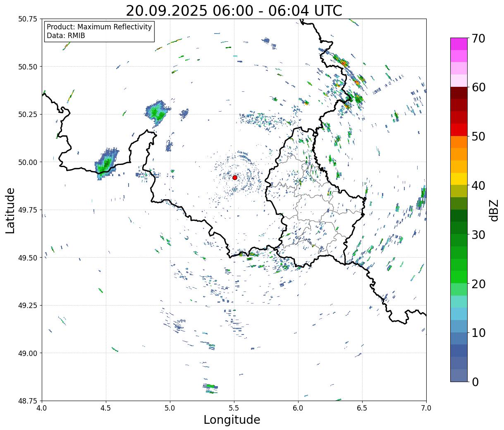
Task: Click the colorbar tick label 20
Action: (478, 284)
